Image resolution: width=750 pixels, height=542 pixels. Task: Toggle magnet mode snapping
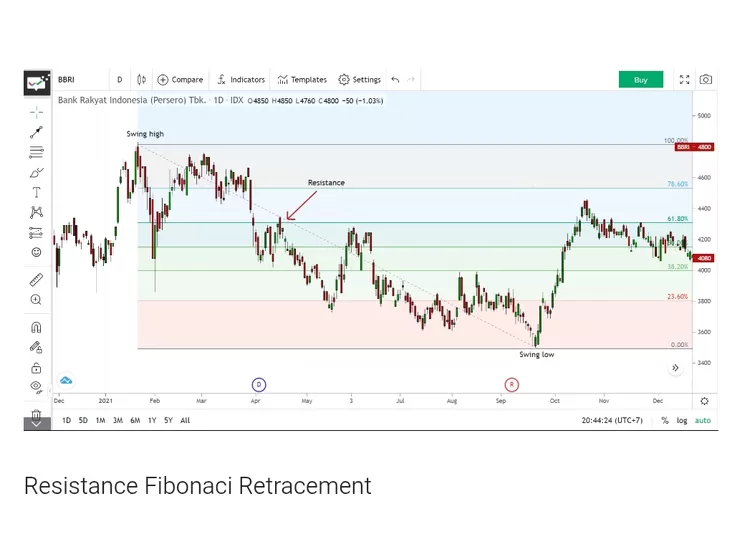tap(36, 327)
